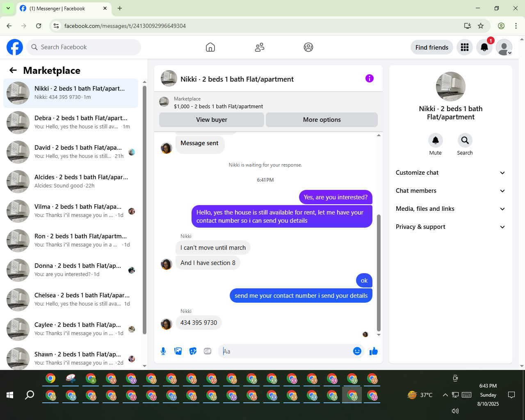Image resolution: width=525 pixels, height=420 pixels.
Task: Open the notifications bell
Action: (x=484, y=47)
